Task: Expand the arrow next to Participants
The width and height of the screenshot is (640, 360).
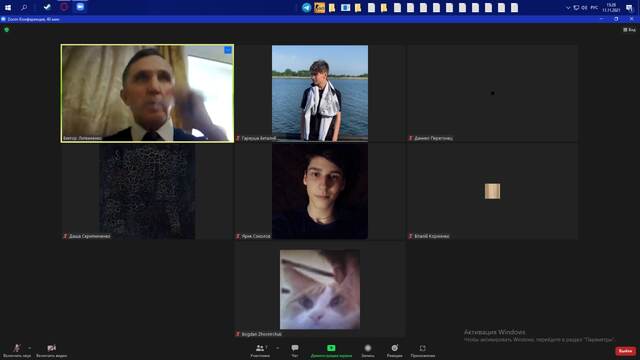Action: coord(278,348)
